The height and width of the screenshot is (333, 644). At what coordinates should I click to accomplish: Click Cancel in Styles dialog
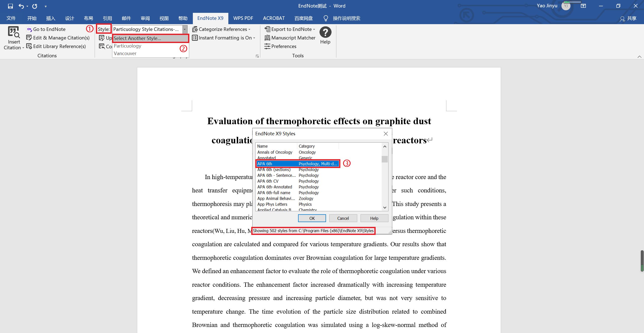[x=343, y=218]
